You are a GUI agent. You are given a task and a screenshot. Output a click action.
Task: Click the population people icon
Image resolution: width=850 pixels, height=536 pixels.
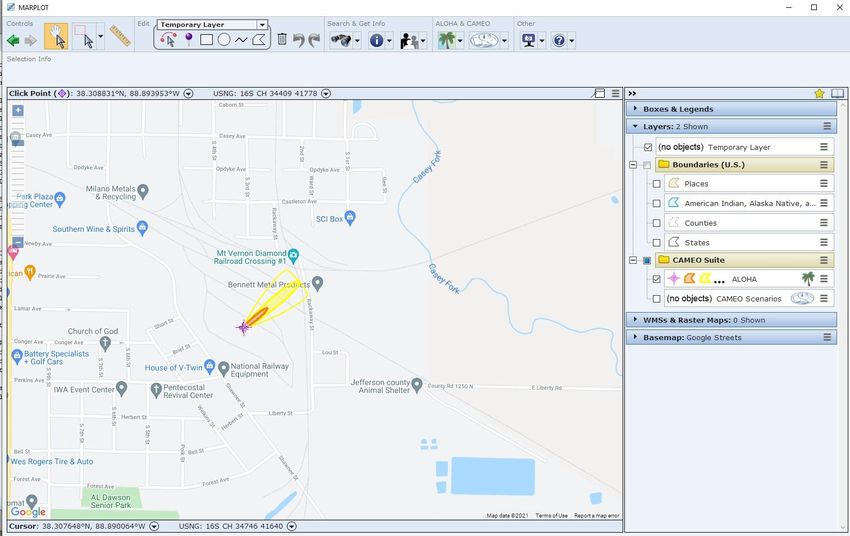point(409,41)
